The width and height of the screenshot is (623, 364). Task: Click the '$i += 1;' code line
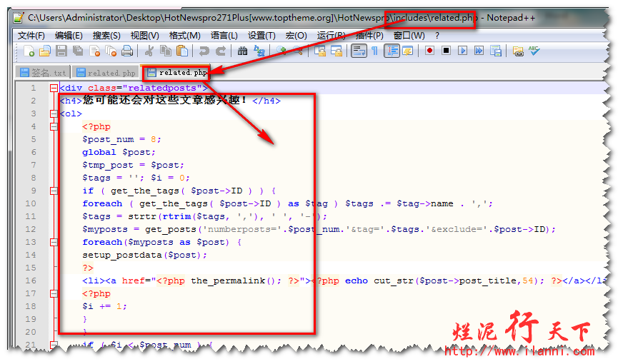[104, 306]
